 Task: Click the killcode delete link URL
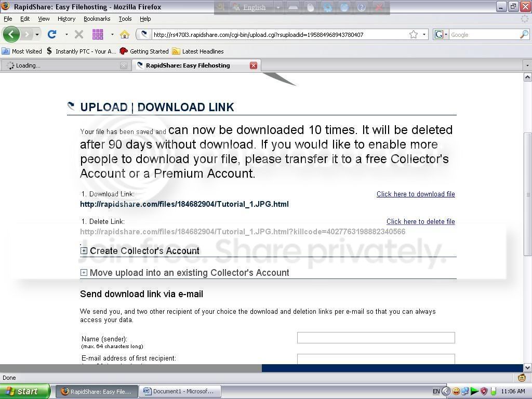click(x=243, y=232)
